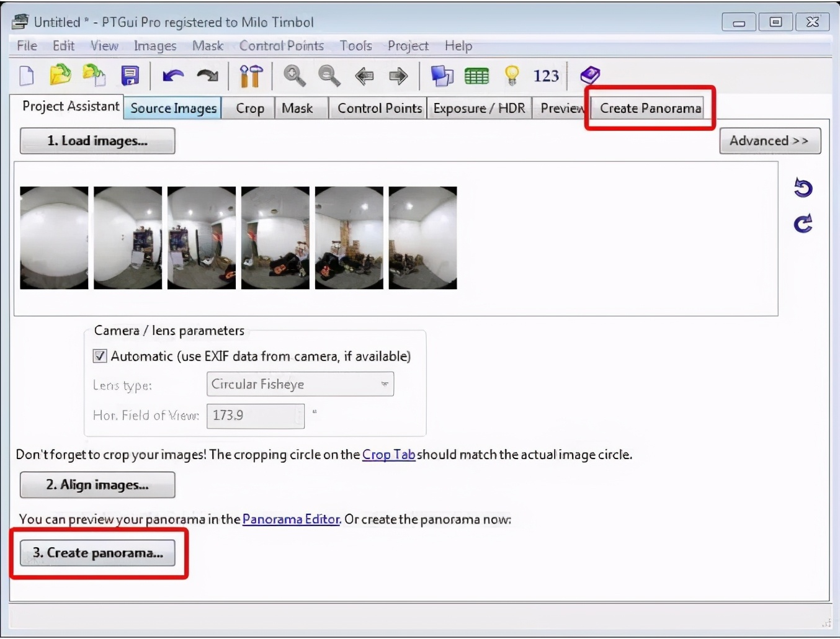Select the Project Assistant tab
Viewport: 840px width, 639px height.
(70, 107)
